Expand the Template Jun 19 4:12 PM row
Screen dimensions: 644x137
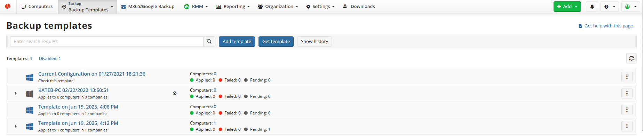point(16,126)
